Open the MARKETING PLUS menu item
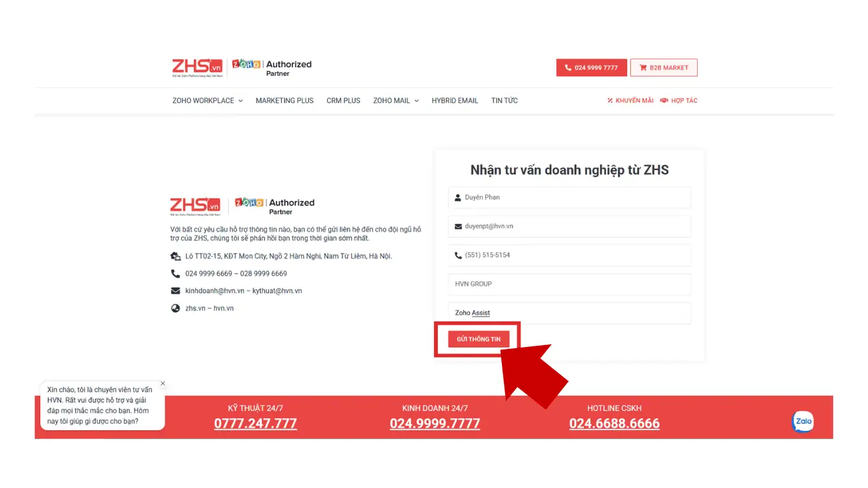This screenshot has height=488, width=868. 285,100
